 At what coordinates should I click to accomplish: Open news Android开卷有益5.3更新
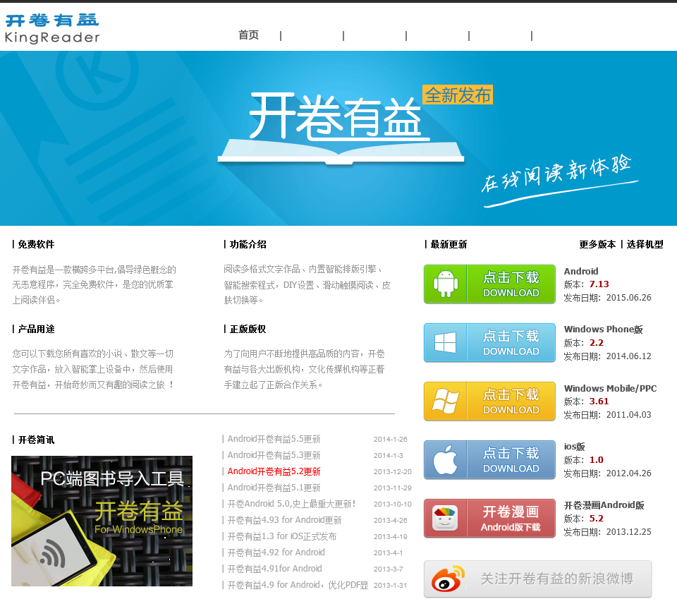274,455
